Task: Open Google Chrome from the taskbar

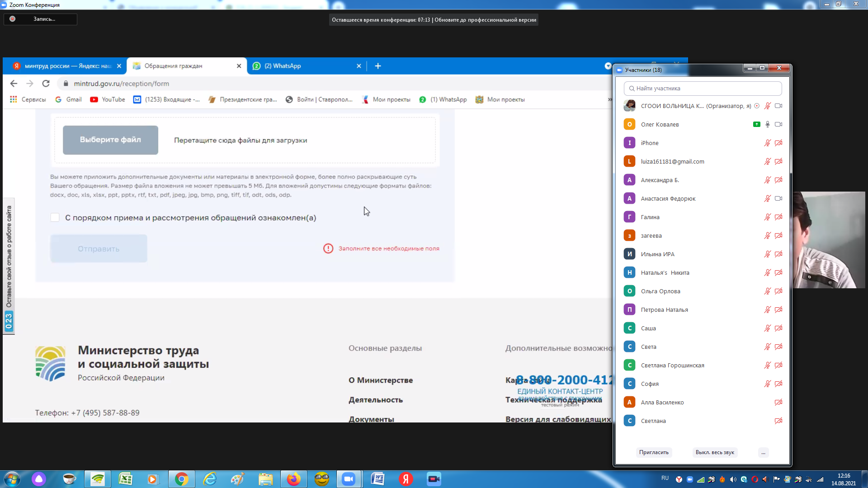Action: (182, 479)
